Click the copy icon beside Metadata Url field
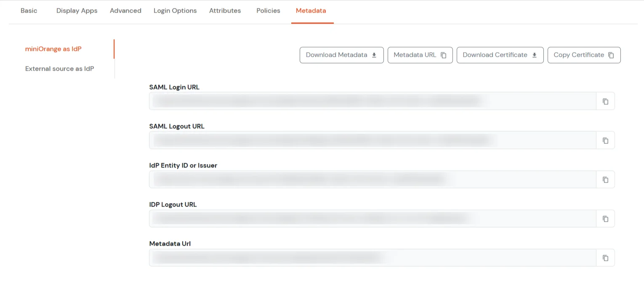Screen dimensions: 644x281 pyautogui.click(x=605, y=257)
